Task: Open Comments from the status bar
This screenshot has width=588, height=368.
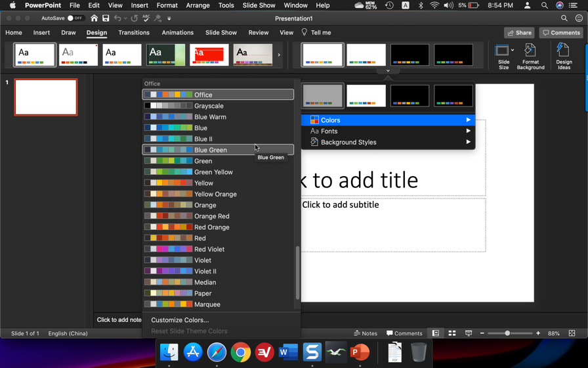Action: tap(404, 333)
